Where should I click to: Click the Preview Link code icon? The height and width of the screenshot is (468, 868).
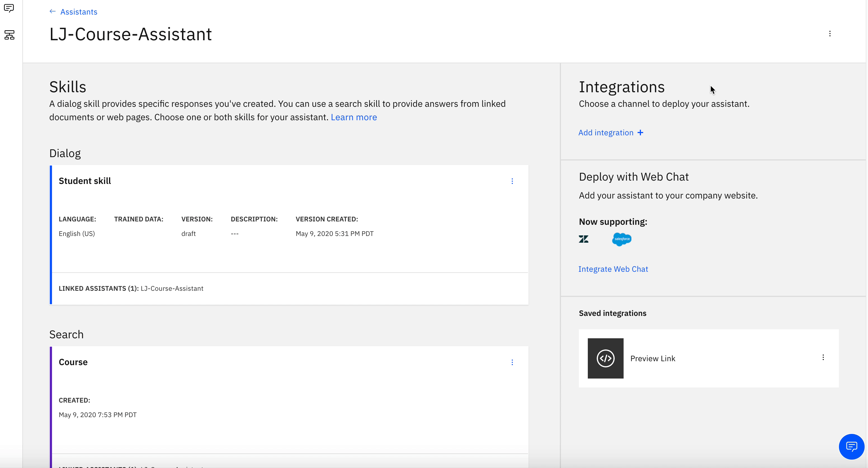click(x=605, y=358)
